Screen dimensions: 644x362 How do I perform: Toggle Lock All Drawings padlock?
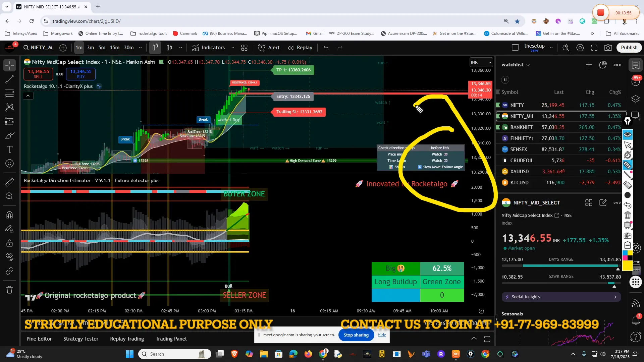pos(10,243)
